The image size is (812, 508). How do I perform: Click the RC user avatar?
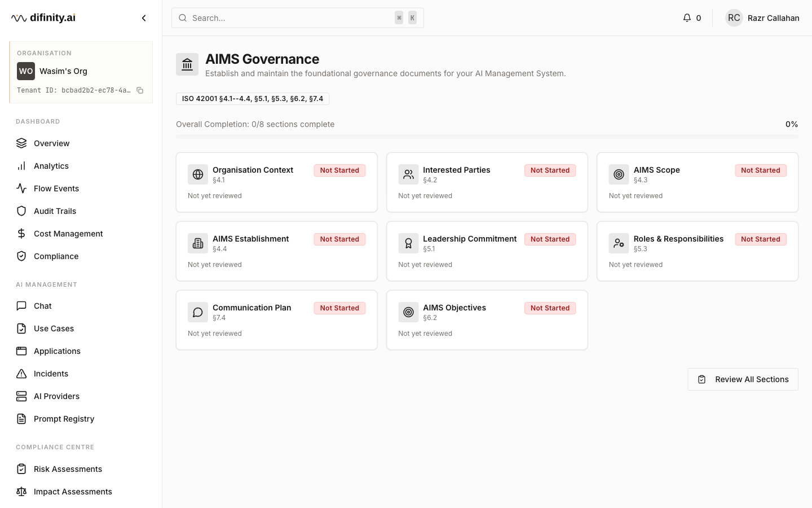[x=734, y=18]
